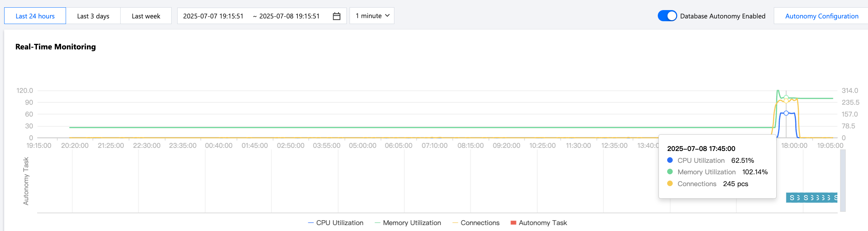Click the chevron beside 1 minute
The height and width of the screenshot is (231, 868).
click(x=387, y=16)
